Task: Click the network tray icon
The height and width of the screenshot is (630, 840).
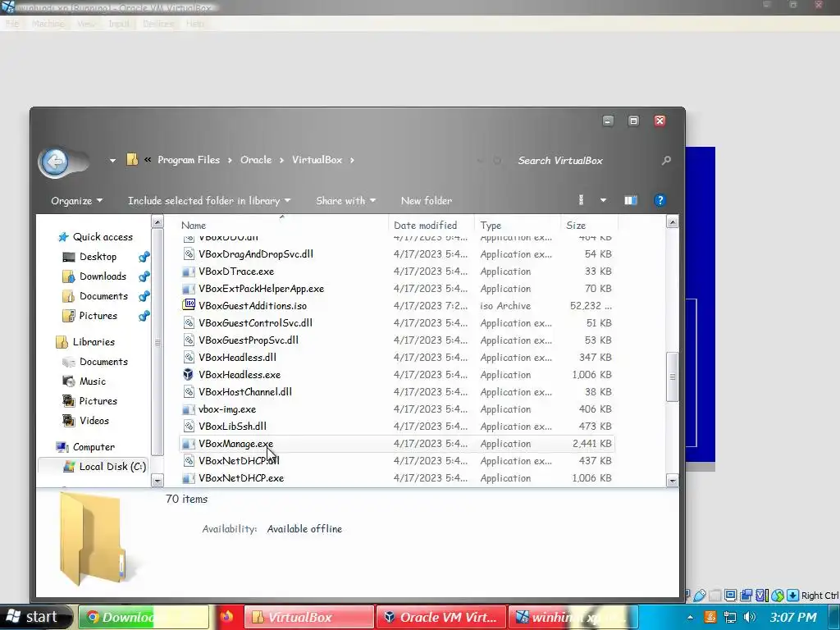Action: 729,617
